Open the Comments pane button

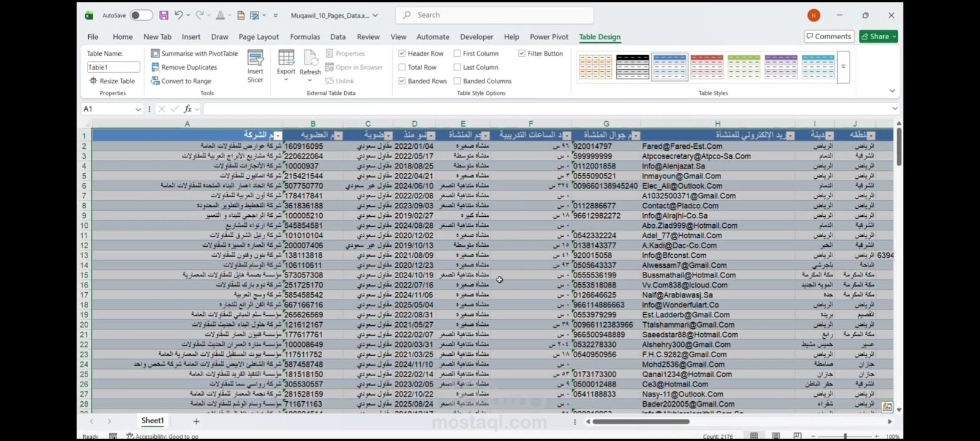pos(829,37)
